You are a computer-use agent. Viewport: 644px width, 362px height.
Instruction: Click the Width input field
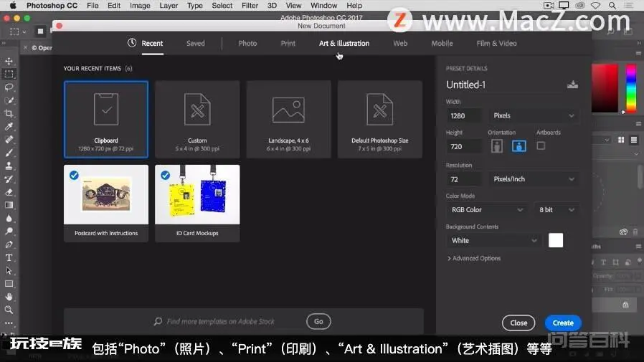(x=465, y=115)
